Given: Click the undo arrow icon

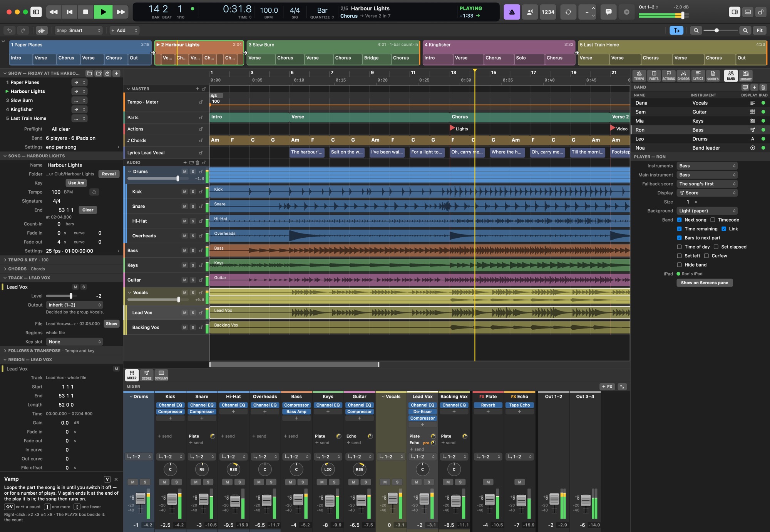Looking at the screenshot, I should tap(10, 30).
